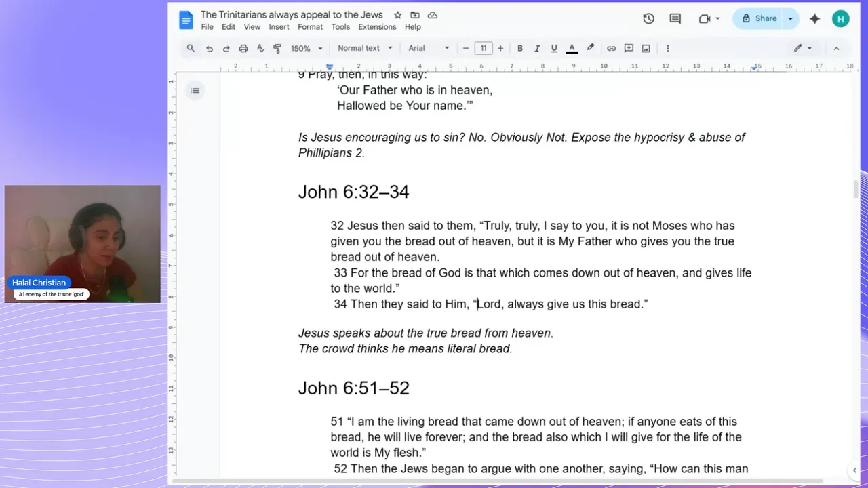View cloud save status
Screen dimensions: 868x488
click(x=433, y=15)
